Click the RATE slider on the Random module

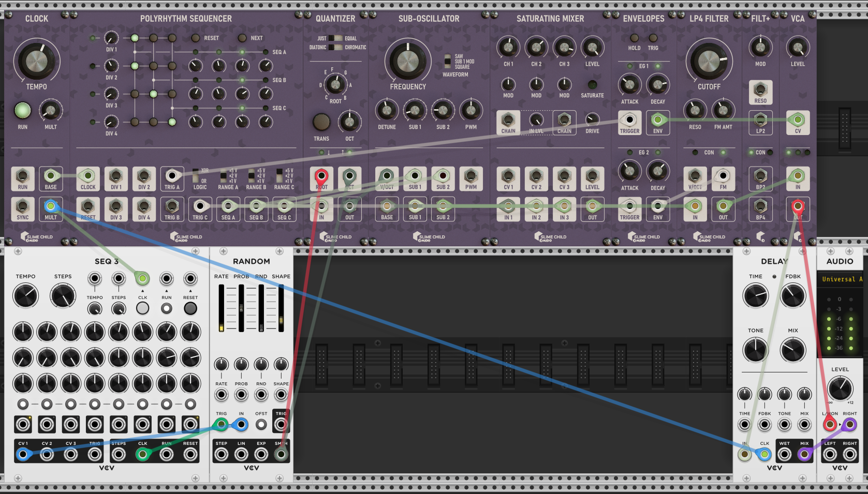click(222, 308)
